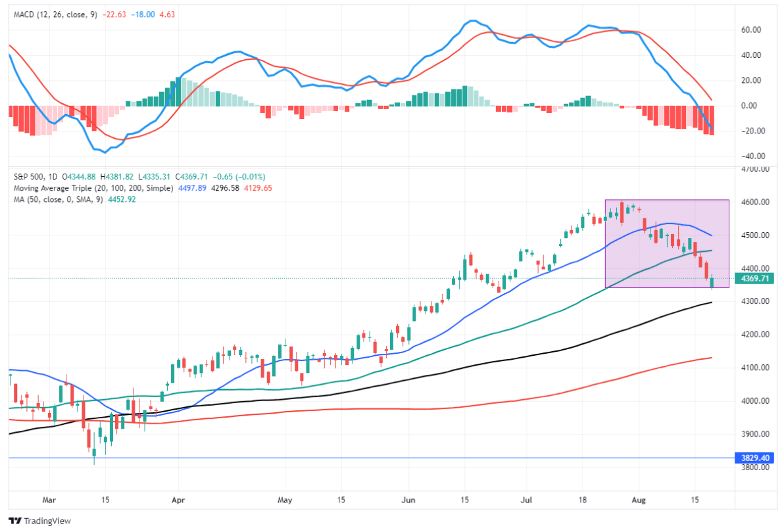Select the MACD indicator legend title

click(55, 14)
